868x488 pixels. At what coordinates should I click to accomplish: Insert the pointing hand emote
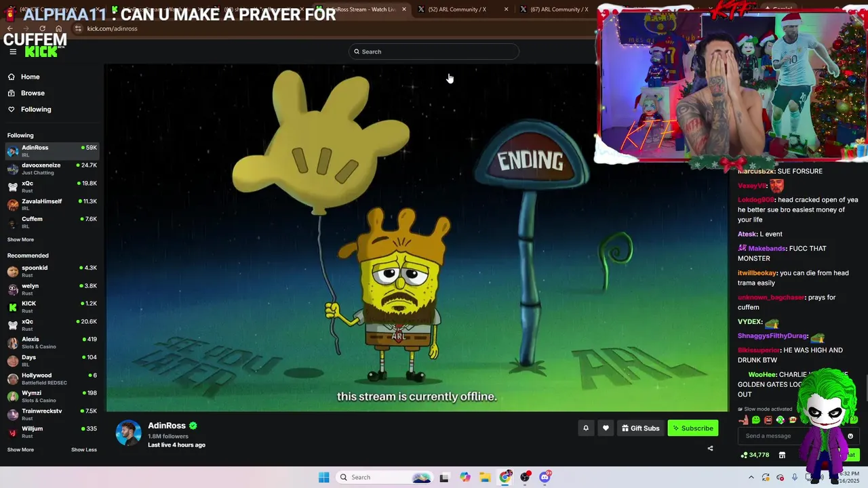pyautogui.click(x=745, y=420)
